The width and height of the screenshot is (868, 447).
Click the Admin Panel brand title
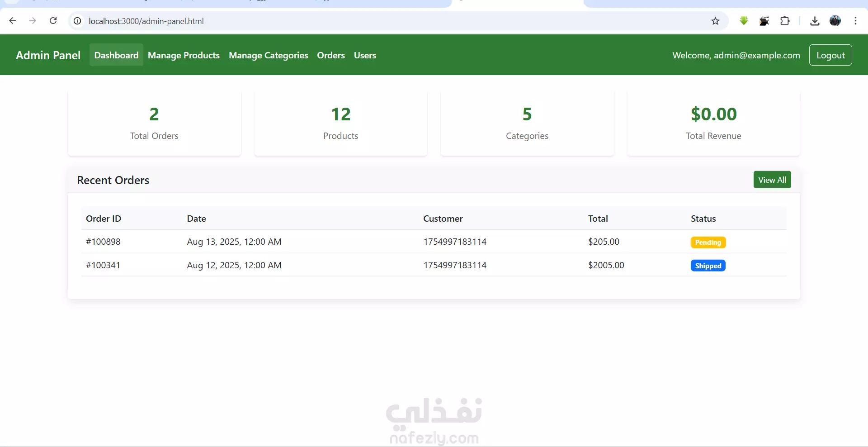tap(48, 55)
